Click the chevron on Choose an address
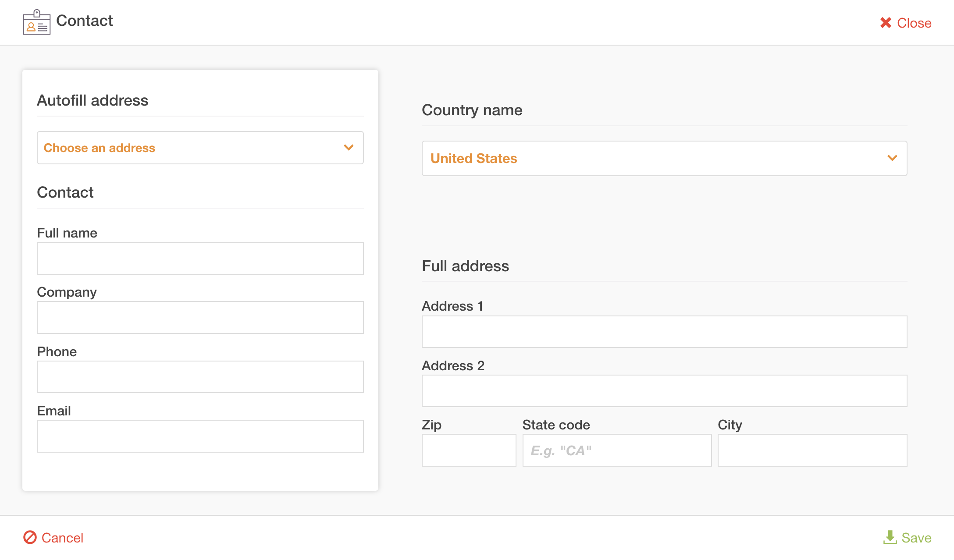The image size is (954, 560). (x=349, y=148)
